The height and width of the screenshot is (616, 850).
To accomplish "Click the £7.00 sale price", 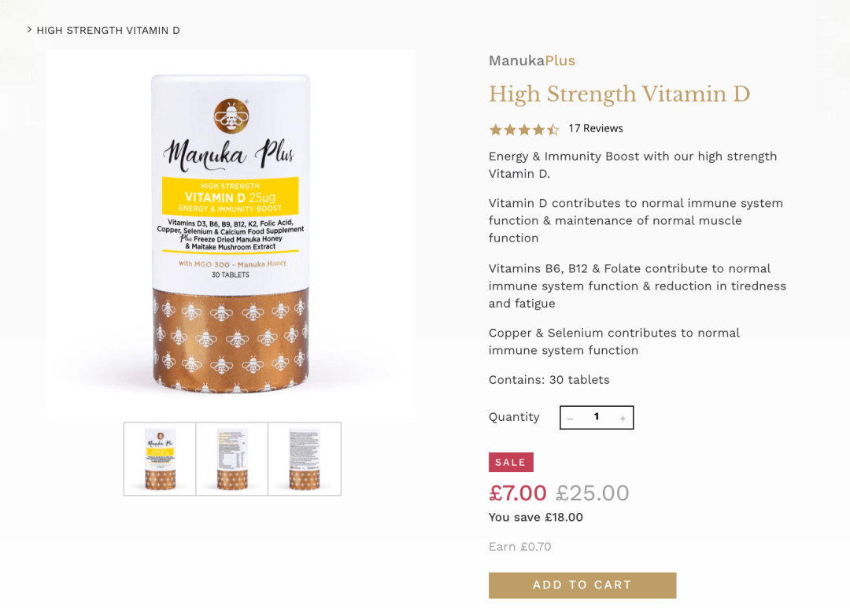I will [x=517, y=493].
